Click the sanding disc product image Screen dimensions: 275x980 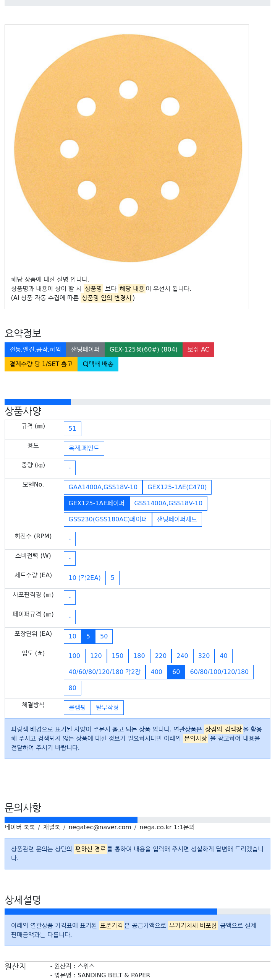128,148
